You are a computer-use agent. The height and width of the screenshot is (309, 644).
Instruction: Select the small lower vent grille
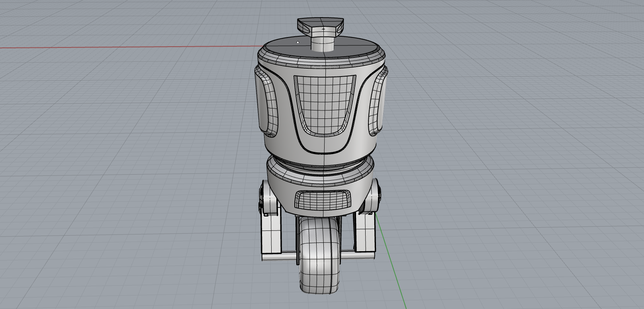click(x=323, y=199)
